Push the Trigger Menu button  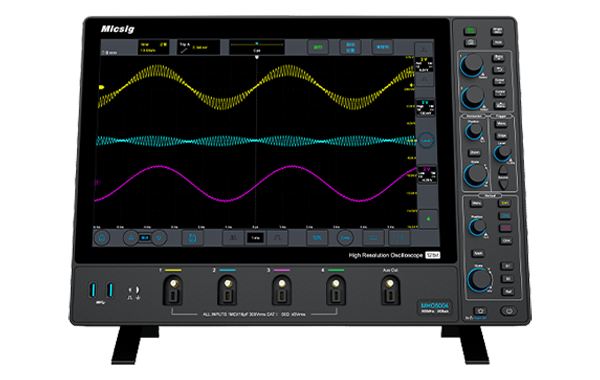click(x=501, y=124)
